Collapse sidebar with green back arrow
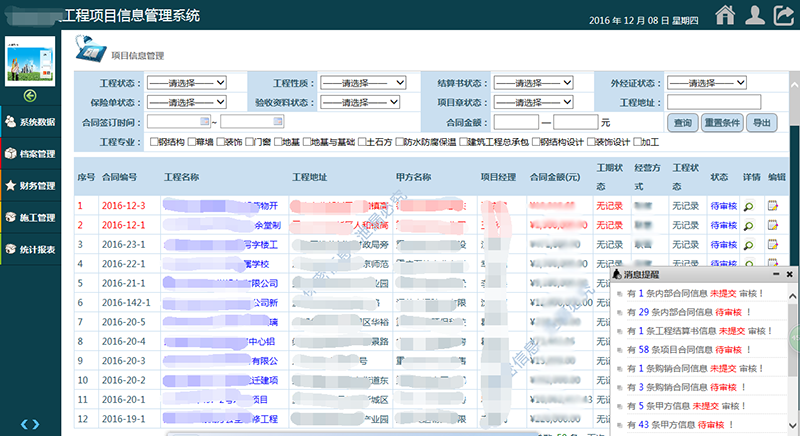The height and width of the screenshot is (436, 800). [30, 95]
